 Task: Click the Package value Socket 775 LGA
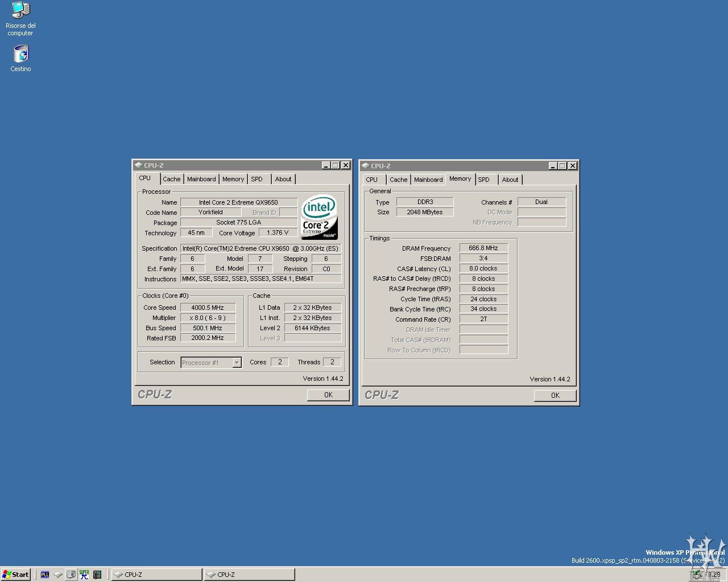coord(238,222)
